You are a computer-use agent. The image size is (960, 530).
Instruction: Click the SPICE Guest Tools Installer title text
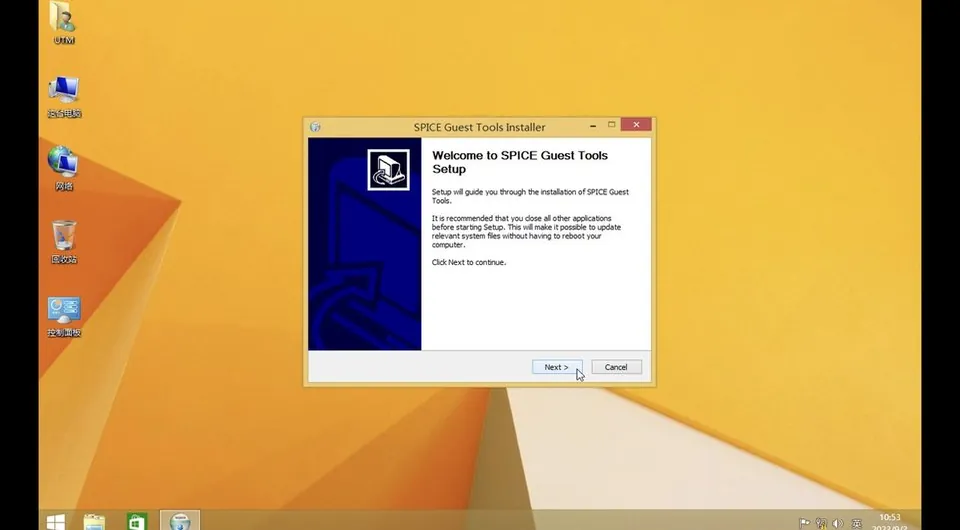pos(479,127)
